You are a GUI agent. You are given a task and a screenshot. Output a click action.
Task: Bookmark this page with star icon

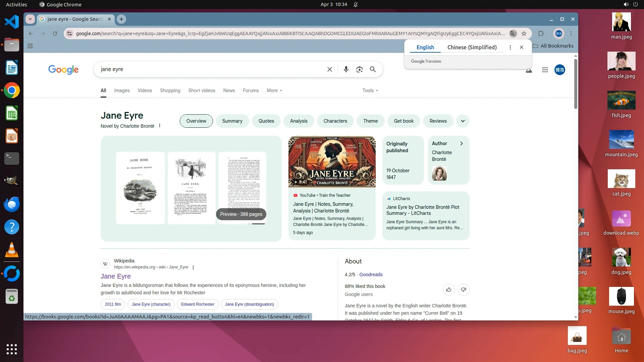pyautogui.click(x=524, y=34)
